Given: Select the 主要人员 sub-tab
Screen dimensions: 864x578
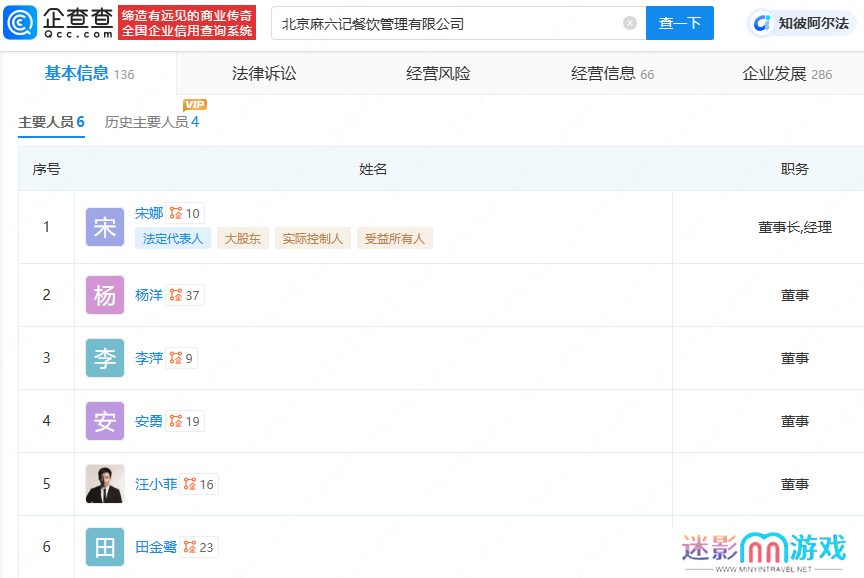Looking at the screenshot, I should 51,122.
